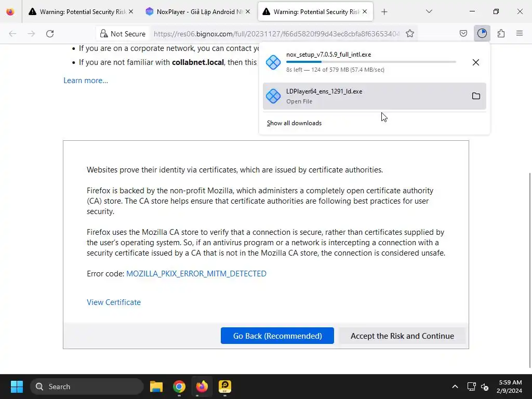Open the Windows Start menu

point(17,387)
